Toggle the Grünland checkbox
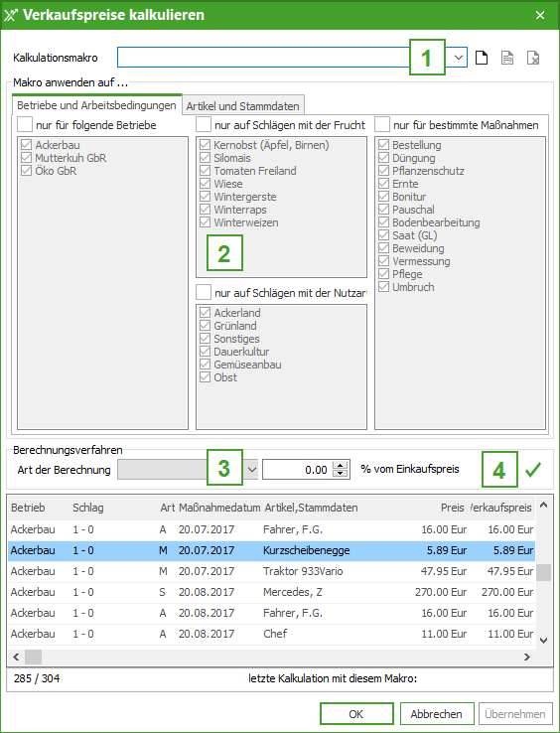 [x=205, y=326]
